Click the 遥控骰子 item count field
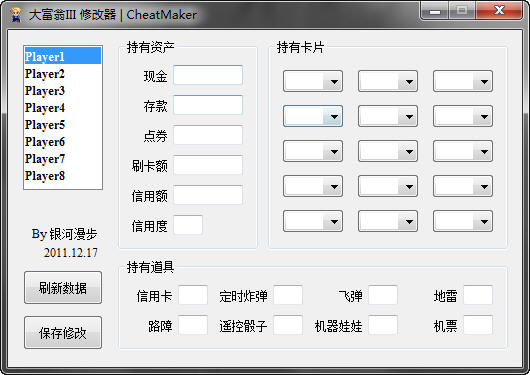Viewport: 530px width, 375px height. tap(288, 325)
